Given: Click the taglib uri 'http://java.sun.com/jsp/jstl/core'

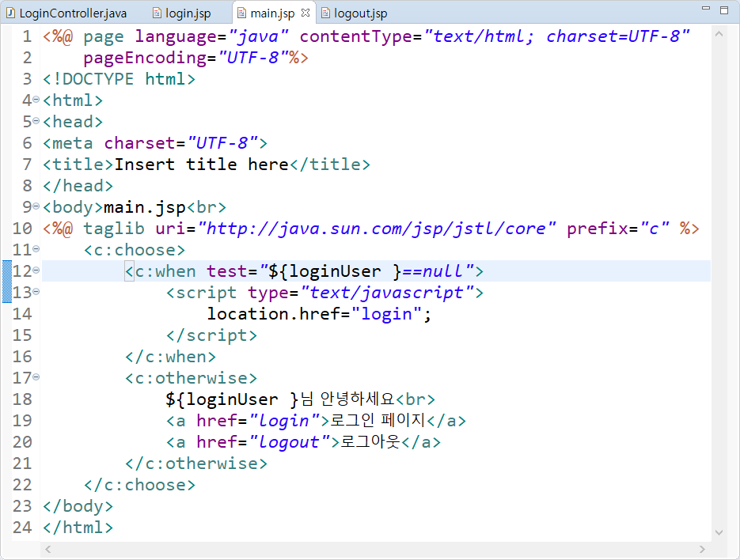Looking at the screenshot, I should coord(377,229).
